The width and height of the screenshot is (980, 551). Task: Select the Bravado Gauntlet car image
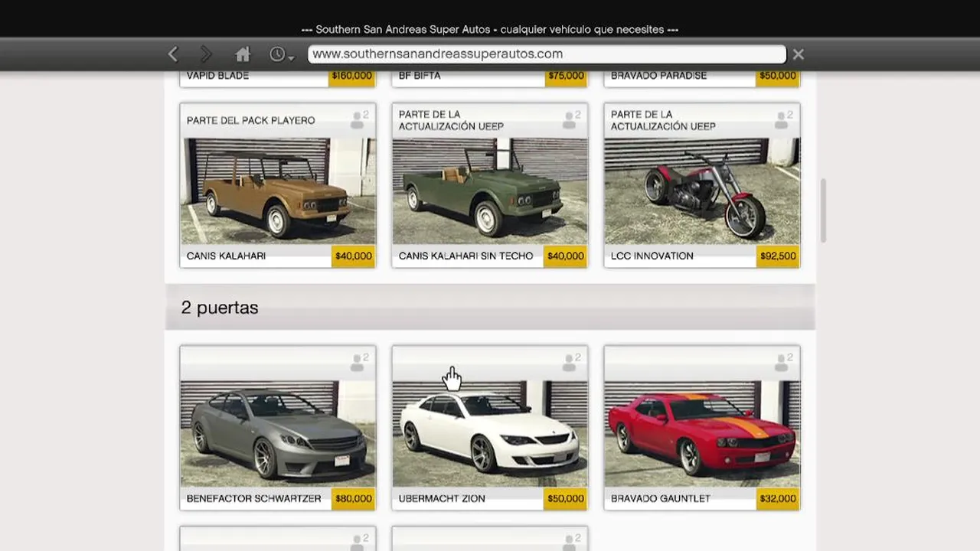point(702,434)
